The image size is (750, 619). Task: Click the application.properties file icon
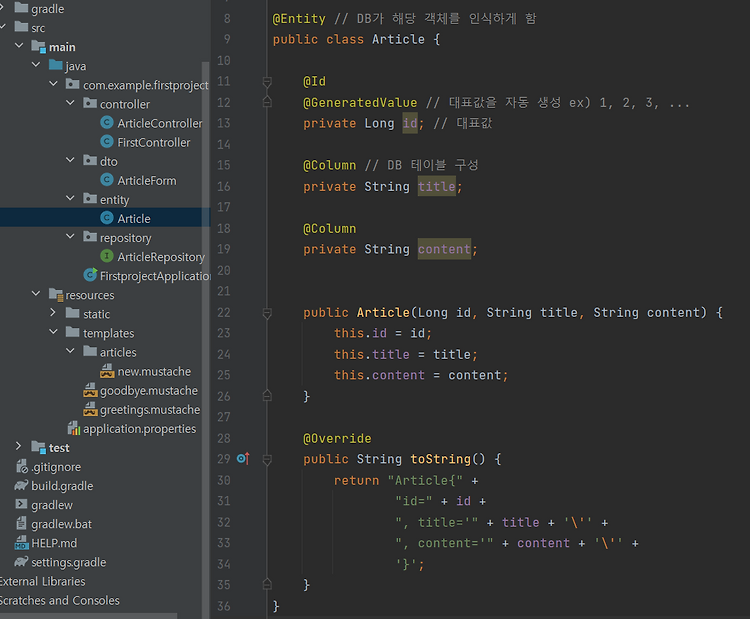74,428
